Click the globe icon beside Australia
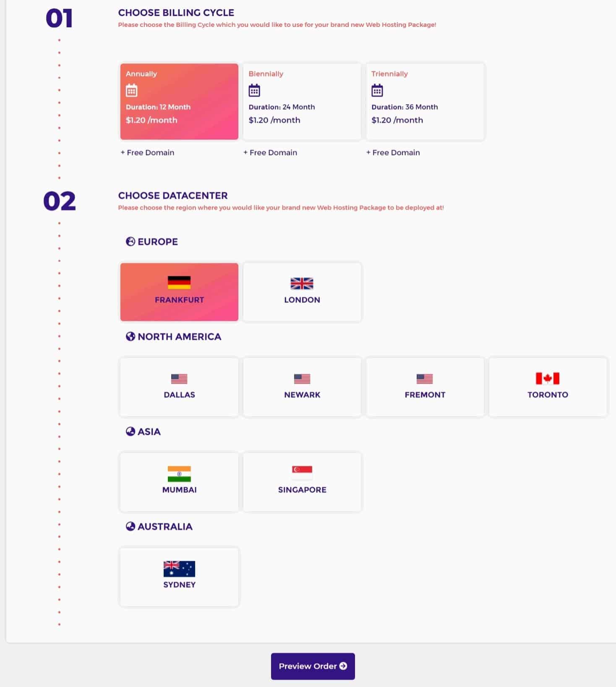Screen dimensions: 616x687 pos(131,526)
